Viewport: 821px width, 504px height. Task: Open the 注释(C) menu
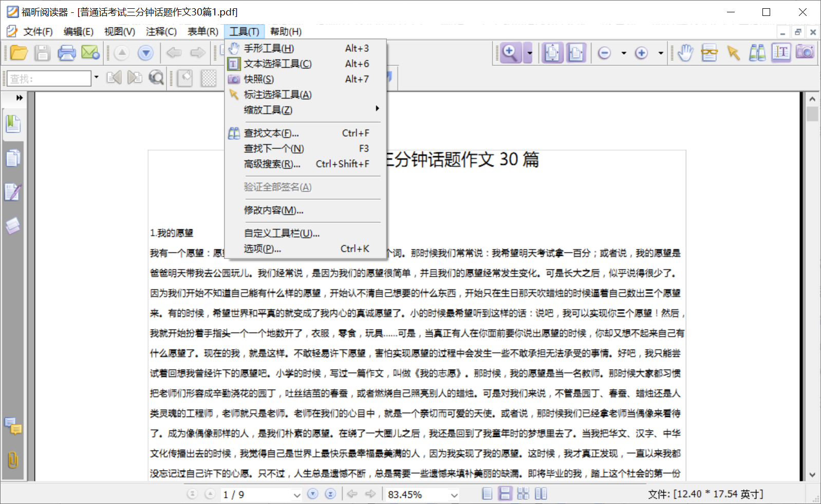pyautogui.click(x=161, y=31)
